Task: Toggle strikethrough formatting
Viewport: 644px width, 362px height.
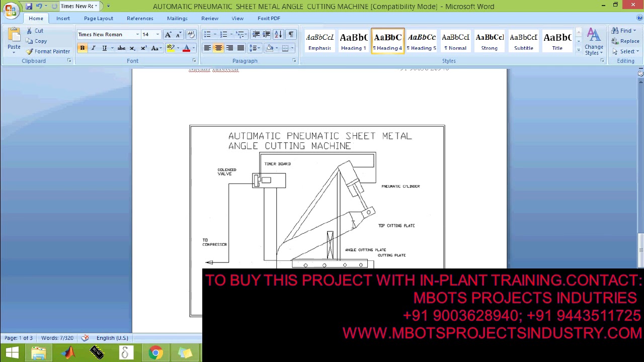Action: tap(121, 48)
